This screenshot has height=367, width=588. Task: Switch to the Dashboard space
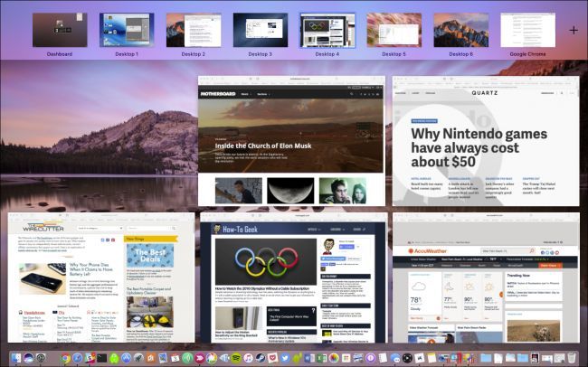click(60, 30)
